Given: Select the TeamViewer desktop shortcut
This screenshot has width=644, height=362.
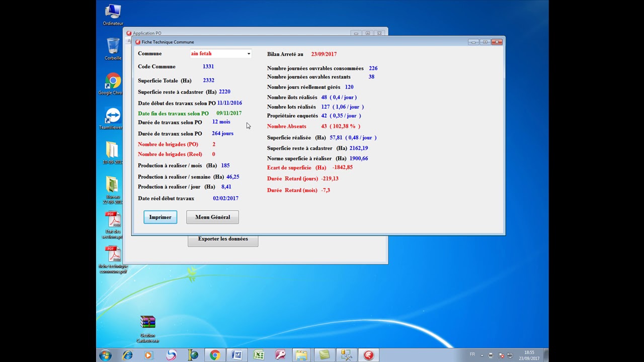Looking at the screenshot, I should [x=112, y=119].
